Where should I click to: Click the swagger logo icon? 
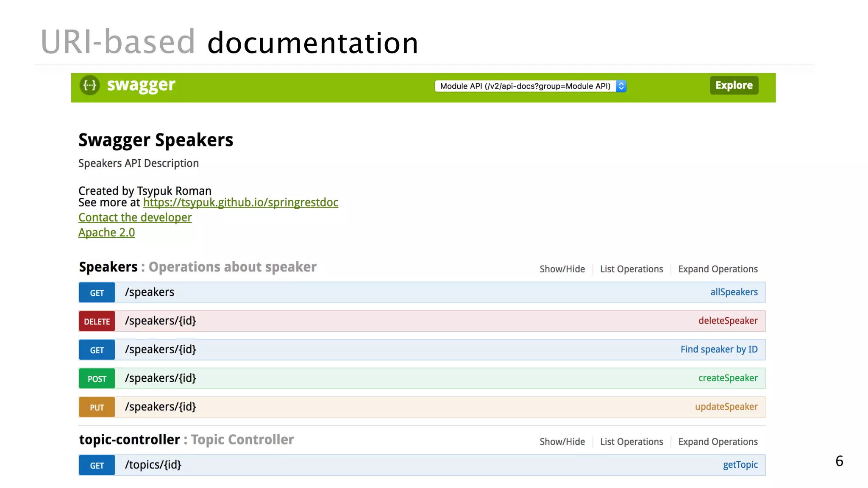[x=90, y=85]
